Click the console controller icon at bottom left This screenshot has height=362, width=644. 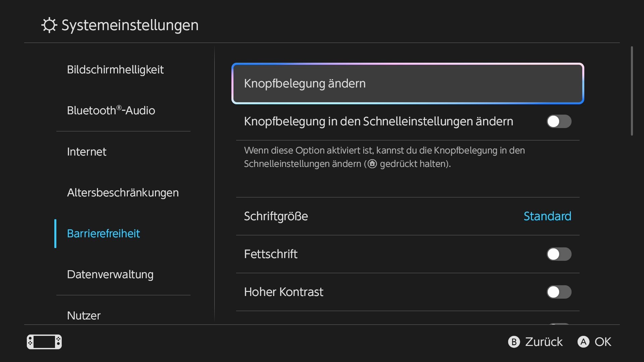[44, 342]
